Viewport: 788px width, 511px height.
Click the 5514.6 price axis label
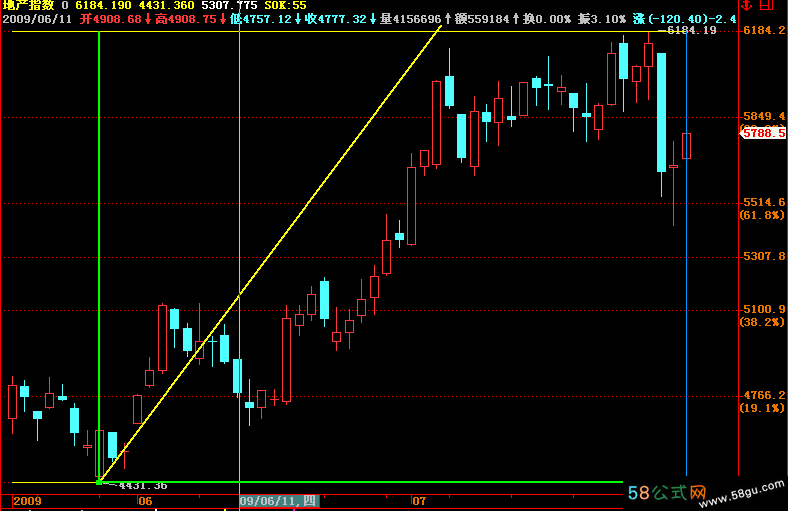point(764,202)
